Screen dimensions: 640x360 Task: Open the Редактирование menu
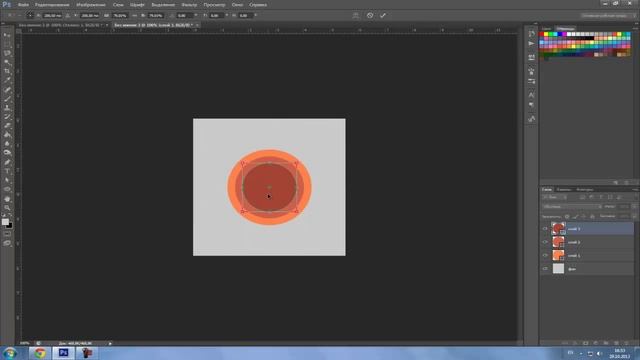52,5
